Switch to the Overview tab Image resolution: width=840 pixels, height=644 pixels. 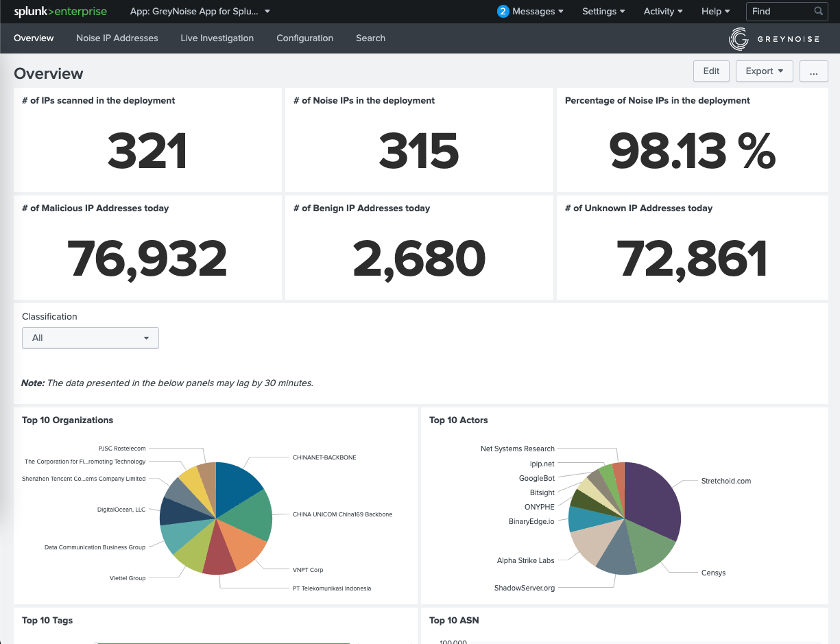[34, 38]
